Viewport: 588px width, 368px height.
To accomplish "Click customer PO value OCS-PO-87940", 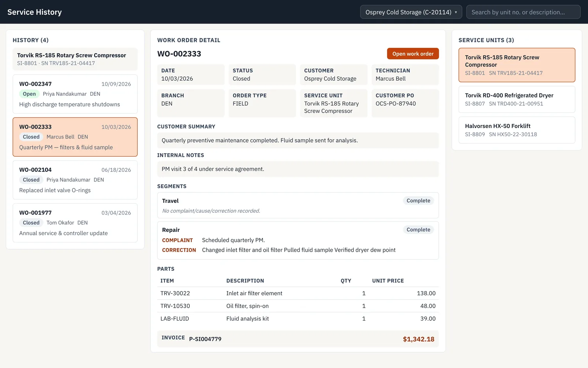I will pyautogui.click(x=396, y=103).
